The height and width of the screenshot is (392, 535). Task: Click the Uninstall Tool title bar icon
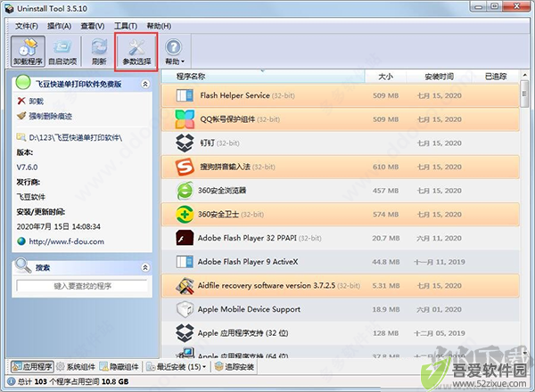9,9
